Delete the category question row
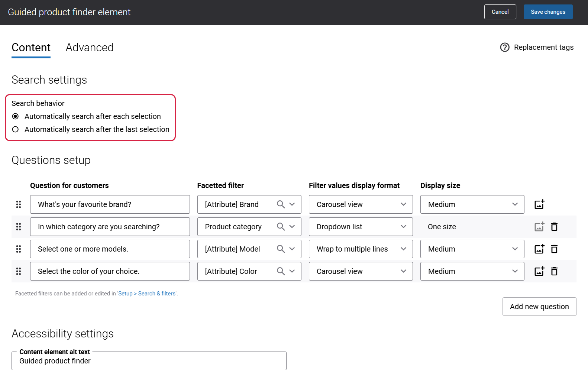Screen dimensions: 588x382 coord(554,227)
